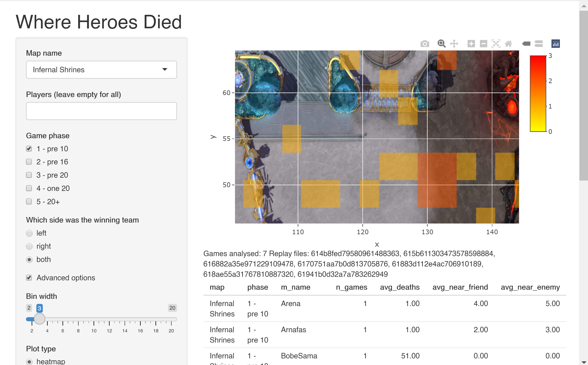The width and height of the screenshot is (588, 365).
Task: Enable compare data on hover icon
Action: [x=538, y=44]
